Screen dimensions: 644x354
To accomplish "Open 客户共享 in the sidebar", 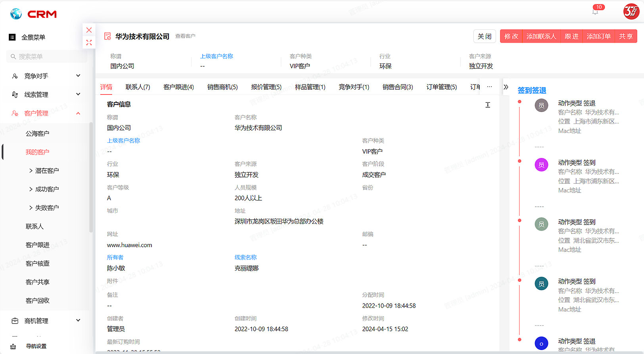I will (38, 282).
